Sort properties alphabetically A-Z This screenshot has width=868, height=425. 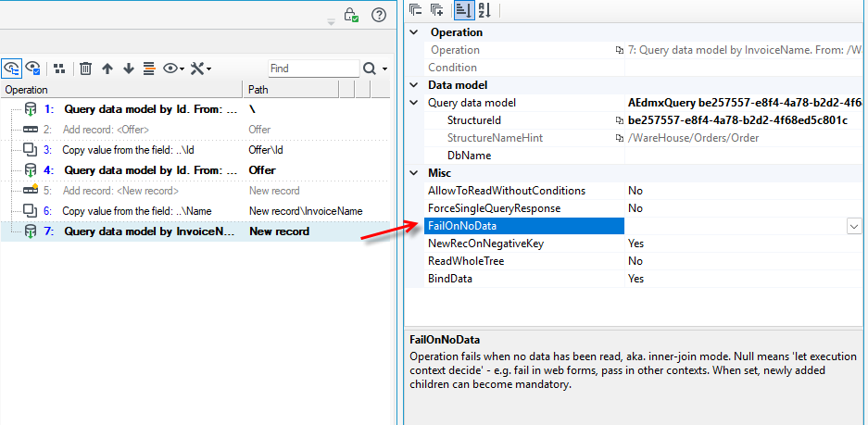click(x=484, y=10)
